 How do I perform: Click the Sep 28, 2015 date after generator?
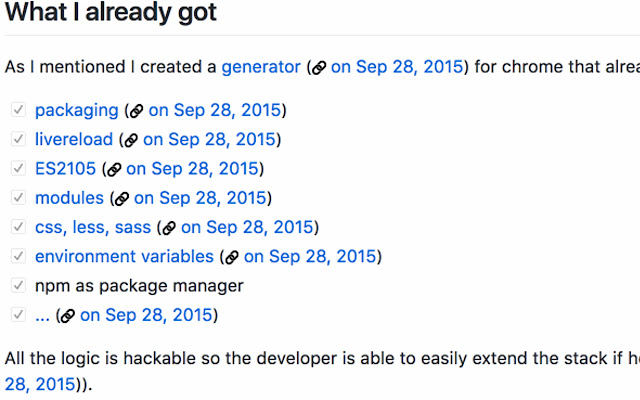tap(396, 67)
